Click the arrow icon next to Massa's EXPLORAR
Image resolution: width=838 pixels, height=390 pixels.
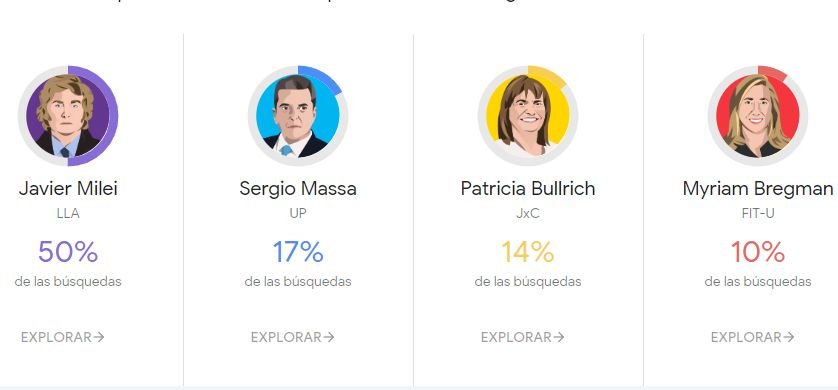[328, 337]
